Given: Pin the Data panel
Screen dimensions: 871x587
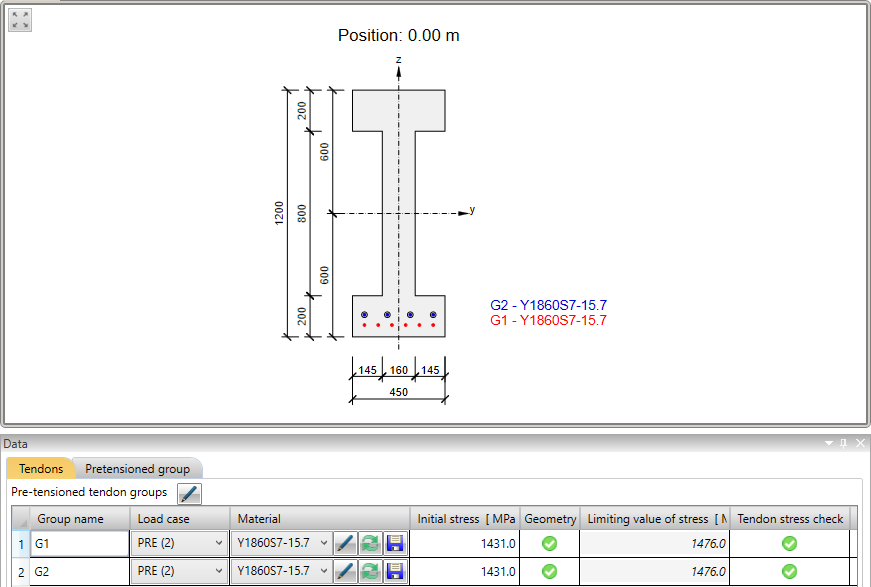Looking at the screenshot, I should click(x=843, y=443).
